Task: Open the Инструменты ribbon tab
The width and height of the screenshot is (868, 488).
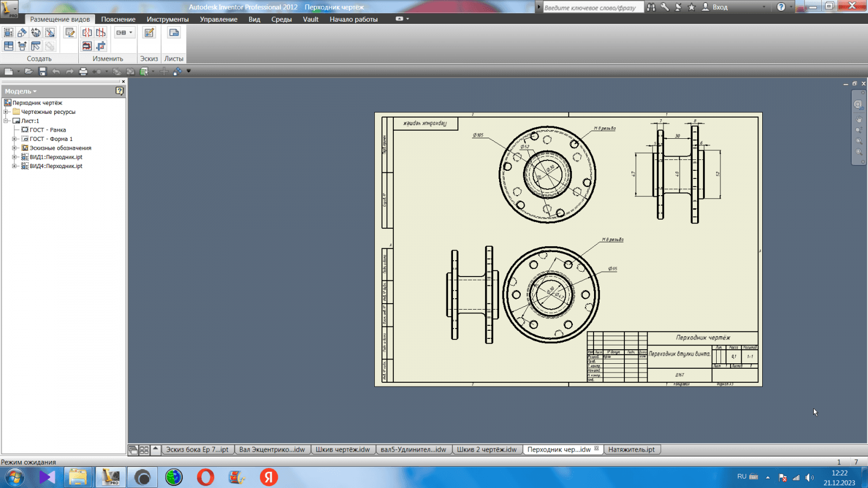Action: coord(168,19)
